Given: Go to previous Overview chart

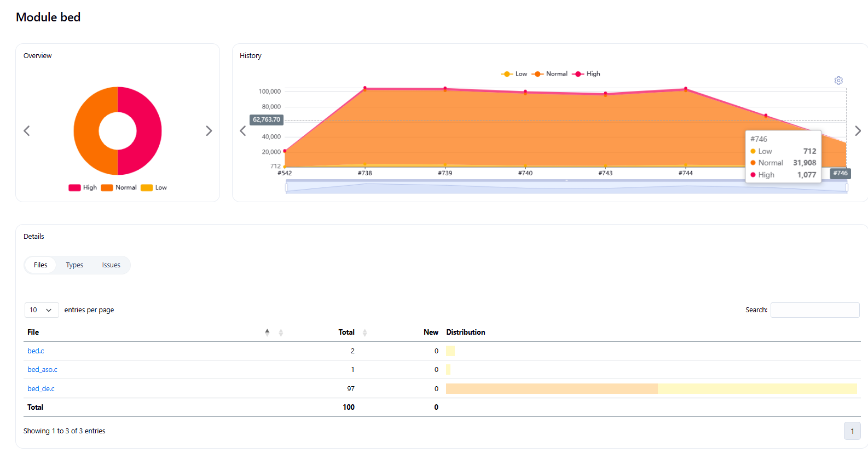Looking at the screenshot, I should pos(27,131).
